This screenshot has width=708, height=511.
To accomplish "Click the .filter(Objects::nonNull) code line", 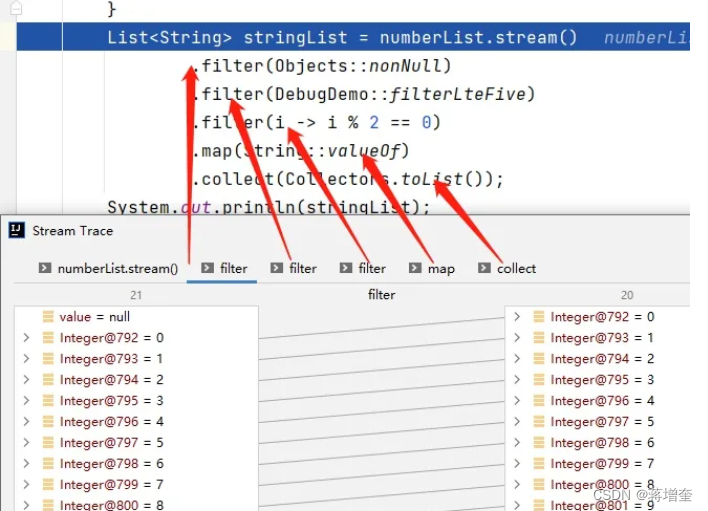I will point(321,66).
